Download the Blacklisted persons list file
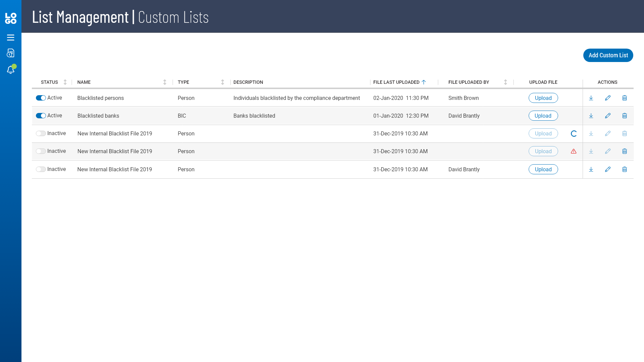 [x=591, y=98]
